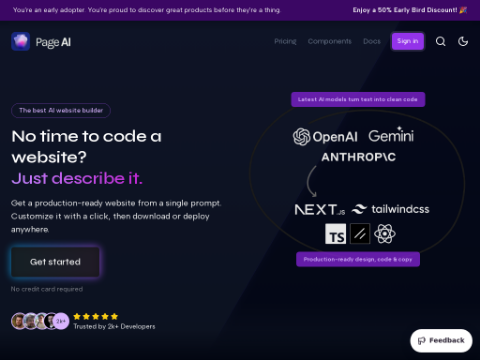
Task: Click 'No credit card required' text
Action: coord(47,289)
